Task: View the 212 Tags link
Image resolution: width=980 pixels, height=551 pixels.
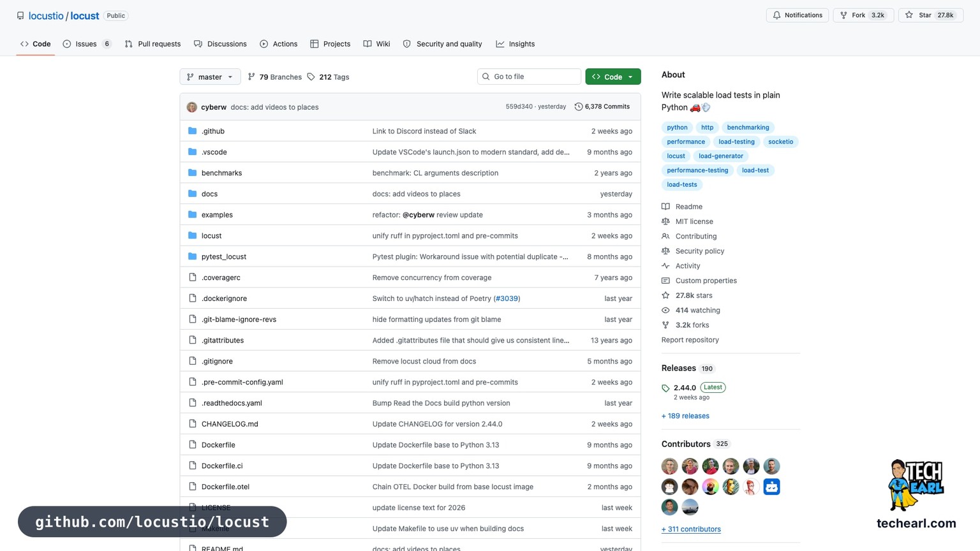Action: [328, 77]
